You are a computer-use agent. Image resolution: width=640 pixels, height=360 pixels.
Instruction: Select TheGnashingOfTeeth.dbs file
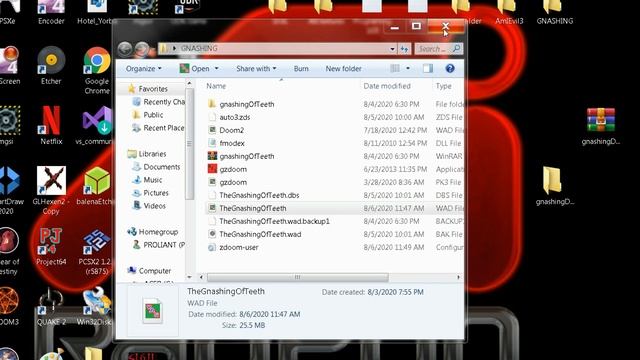(x=335, y=195)
